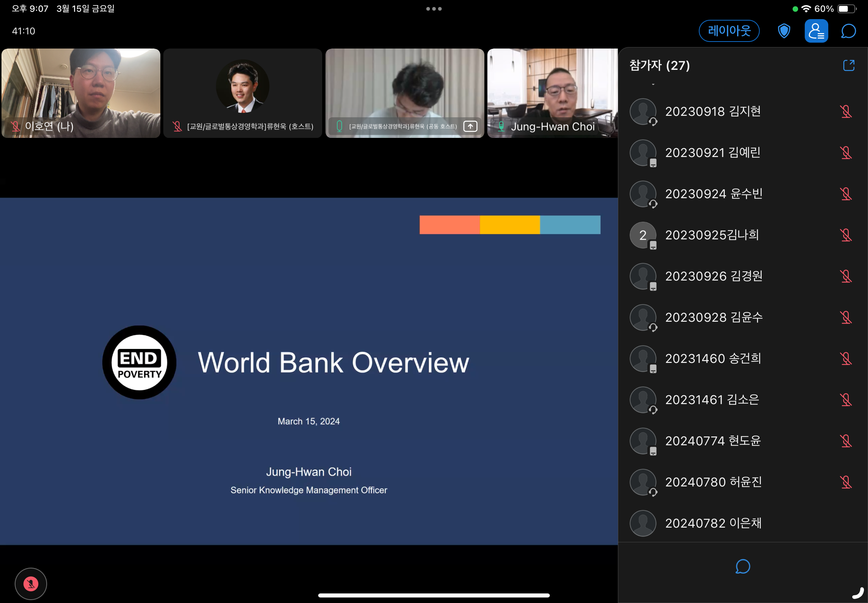Select co-host 류현욱 (공동 호스트) video tile
The image size is (868, 603).
tap(405, 93)
